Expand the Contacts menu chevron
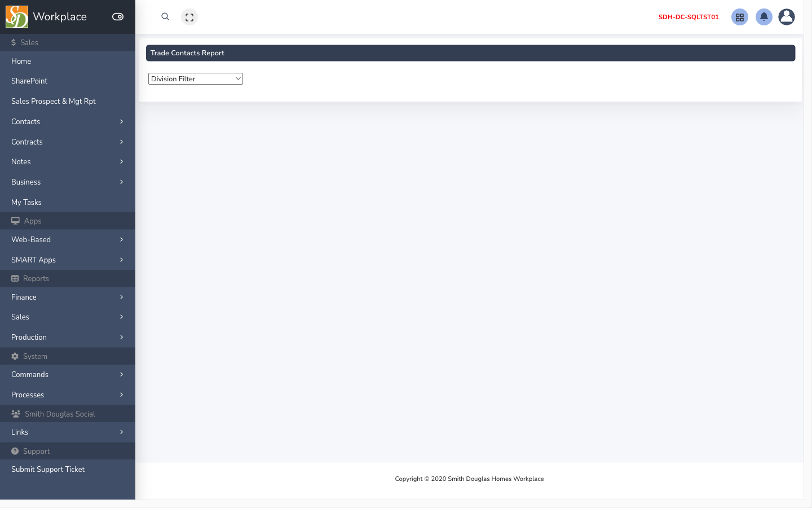The width and height of the screenshot is (812, 508). point(121,121)
